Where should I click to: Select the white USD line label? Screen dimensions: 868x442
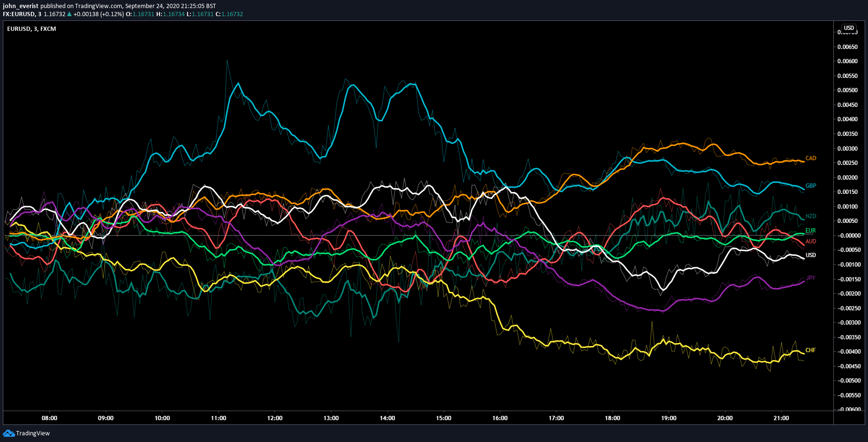pyautogui.click(x=811, y=255)
